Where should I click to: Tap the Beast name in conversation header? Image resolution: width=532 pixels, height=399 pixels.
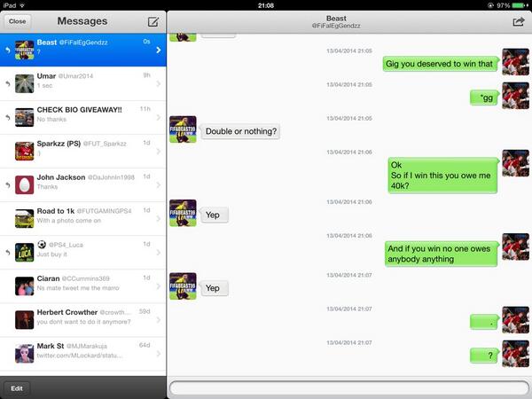[336, 19]
